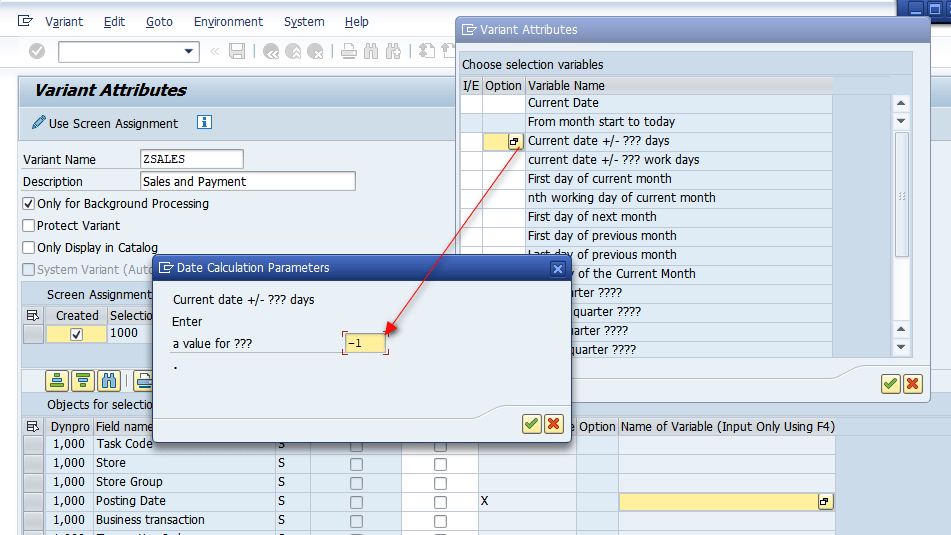Click the Print icon in the toolbar

pos(348,51)
